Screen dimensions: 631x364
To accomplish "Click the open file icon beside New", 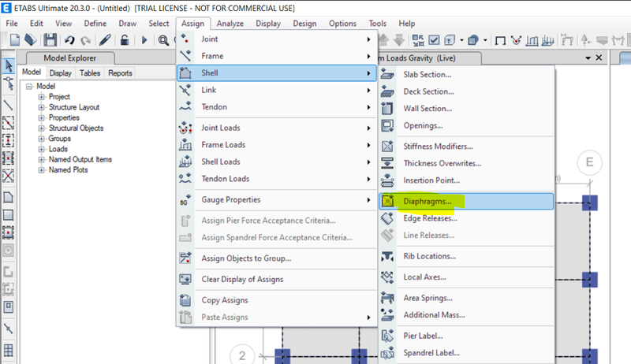I will [31, 39].
